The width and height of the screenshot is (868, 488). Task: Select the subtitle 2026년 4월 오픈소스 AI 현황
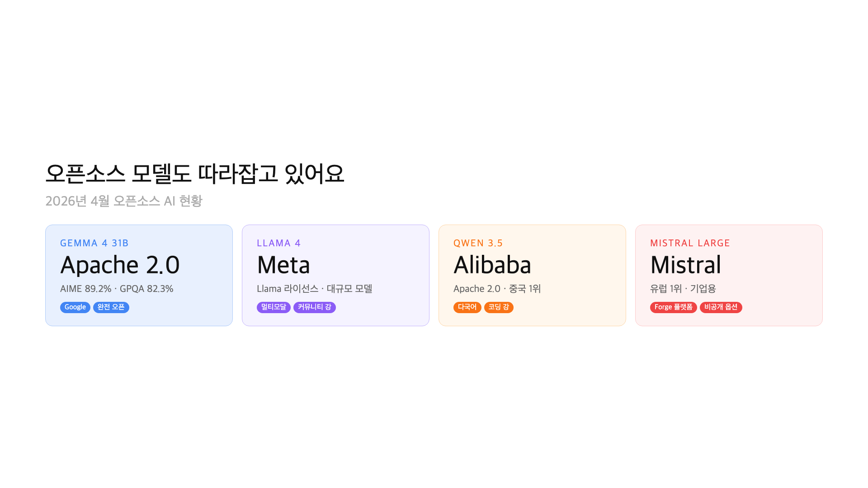[124, 201]
